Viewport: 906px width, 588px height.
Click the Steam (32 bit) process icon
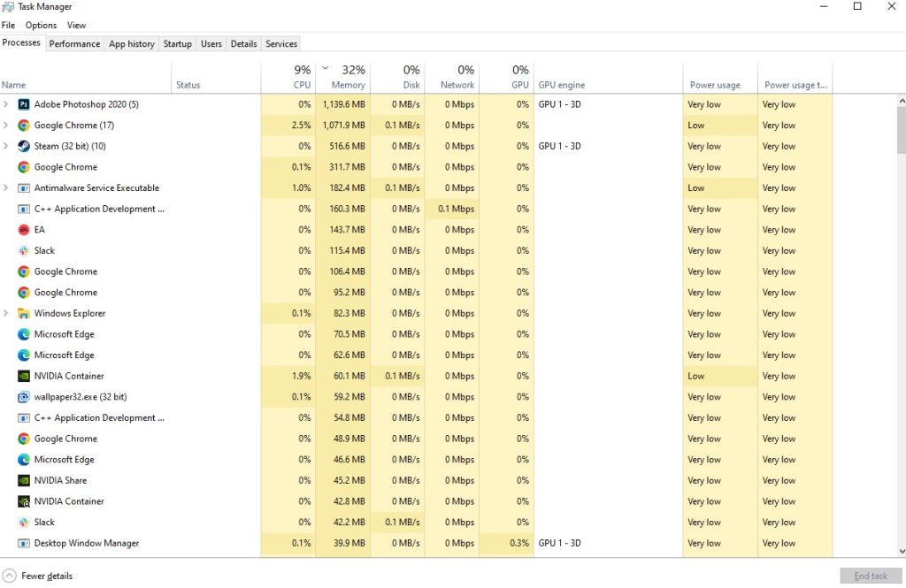coord(24,146)
